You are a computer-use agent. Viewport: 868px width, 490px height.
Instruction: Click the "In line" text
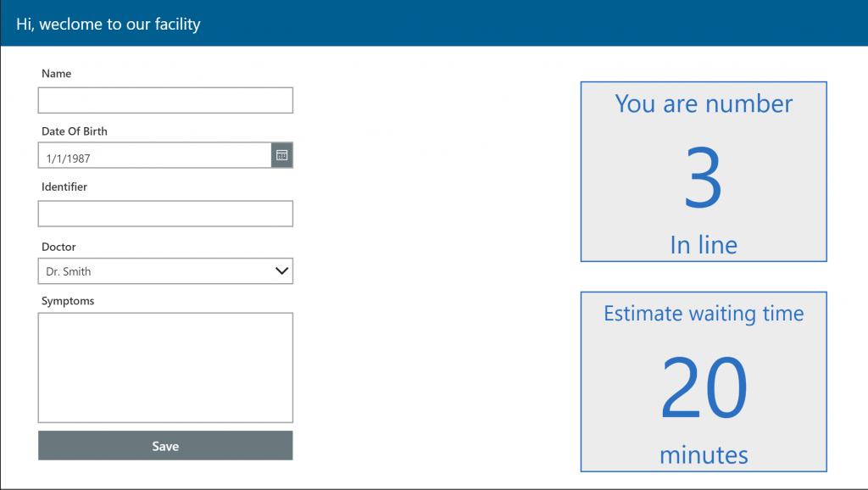[704, 245]
